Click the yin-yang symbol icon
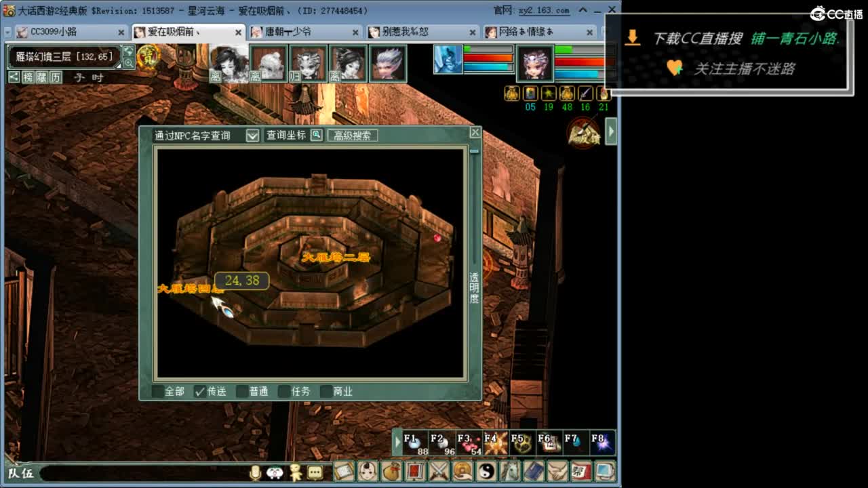Screen dimensions: 868x488 point(486,471)
